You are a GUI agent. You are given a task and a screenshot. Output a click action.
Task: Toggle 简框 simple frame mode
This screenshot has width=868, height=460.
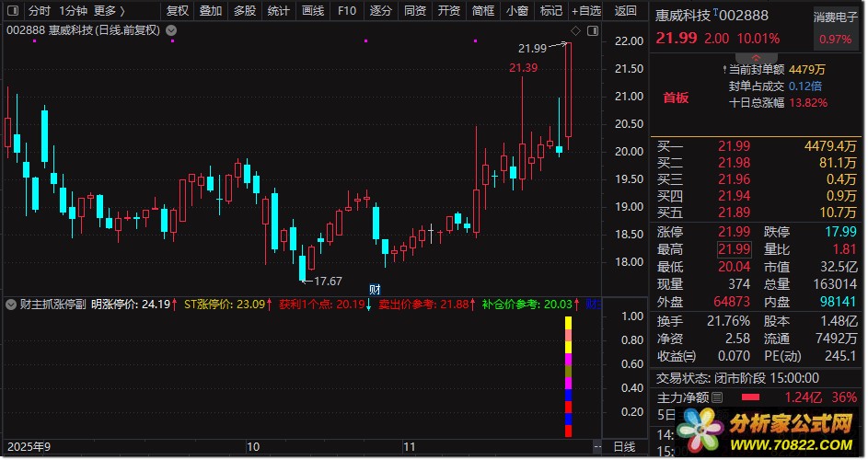coord(483,10)
